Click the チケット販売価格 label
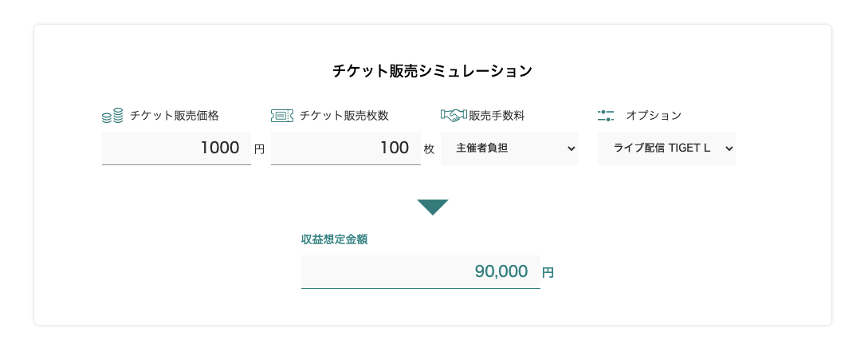 point(175,115)
